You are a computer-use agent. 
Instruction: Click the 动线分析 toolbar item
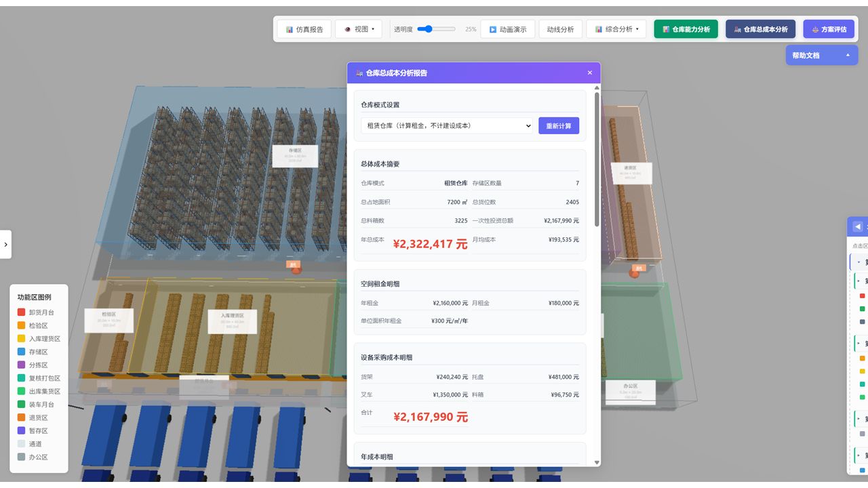pyautogui.click(x=560, y=29)
